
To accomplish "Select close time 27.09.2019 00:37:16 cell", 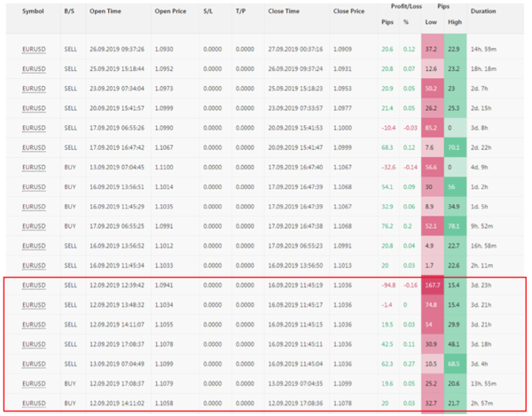I will (x=298, y=49).
